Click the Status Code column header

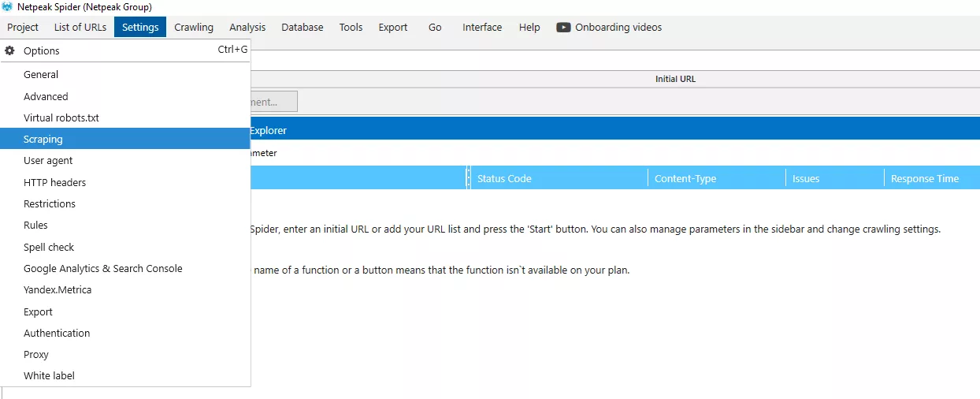click(x=559, y=178)
